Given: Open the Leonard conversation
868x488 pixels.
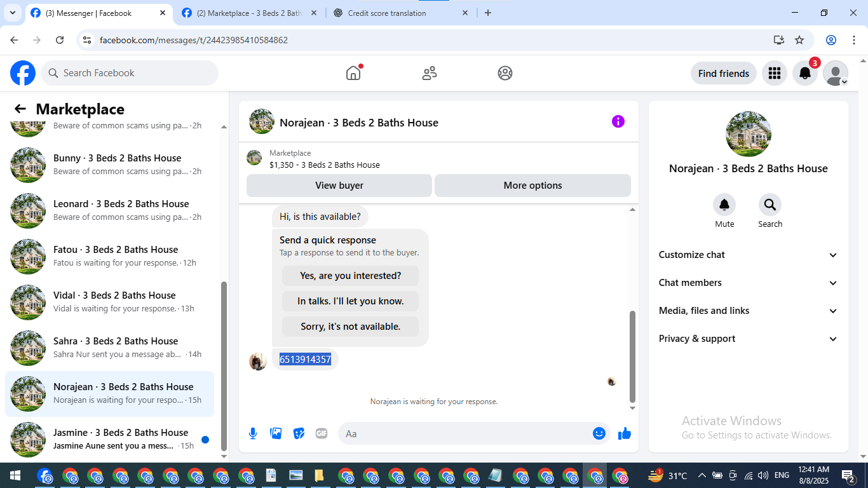Looking at the screenshot, I should click(109, 210).
